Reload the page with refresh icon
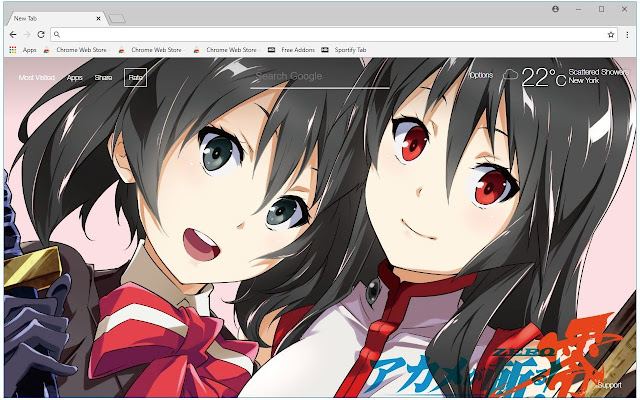Viewport: 640px width, 400px height. [x=41, y=35]
